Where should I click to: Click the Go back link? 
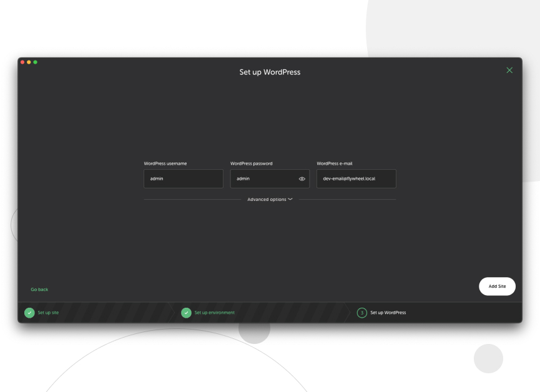[x=39, y=290]
